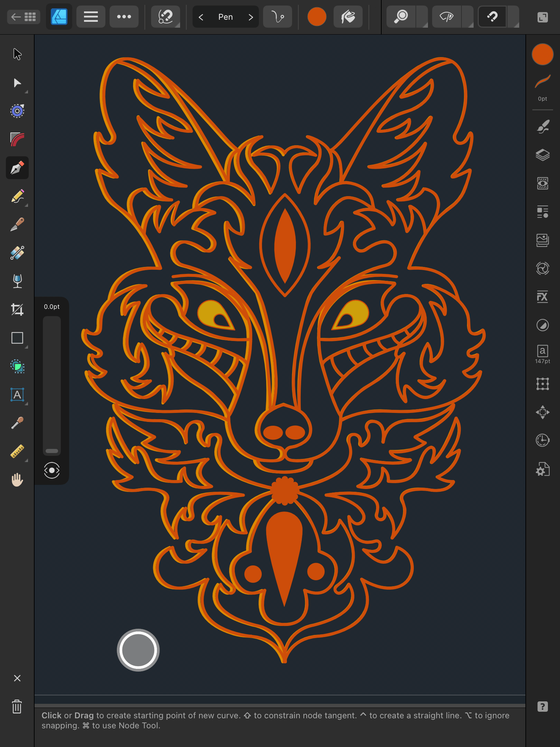Viewport: 560px width, 747px height.
Task: Open the History clock studio
Action: click(542, 440)
